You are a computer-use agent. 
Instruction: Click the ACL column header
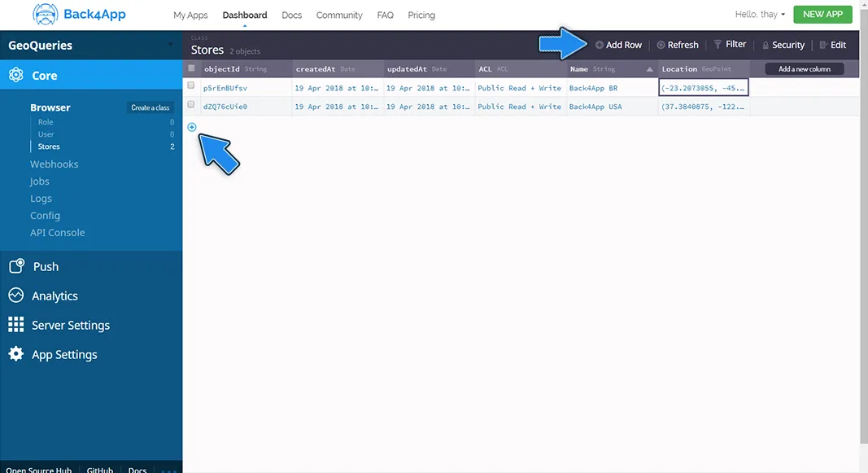pyautogui.click(x=521, y=69)
